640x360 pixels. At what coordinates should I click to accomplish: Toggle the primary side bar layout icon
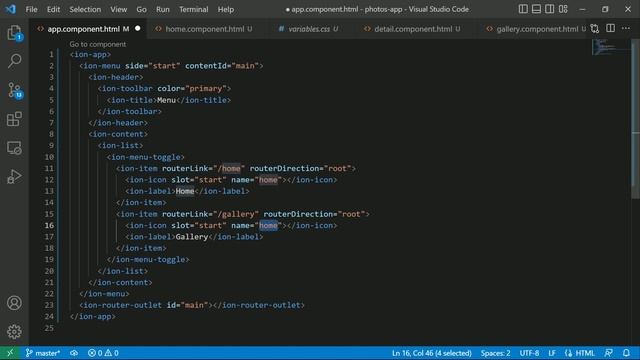[x=523, y=9]
